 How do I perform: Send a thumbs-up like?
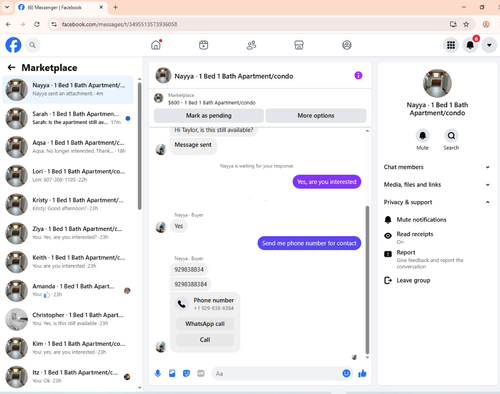pyautogui.click(x=362, y=373)
